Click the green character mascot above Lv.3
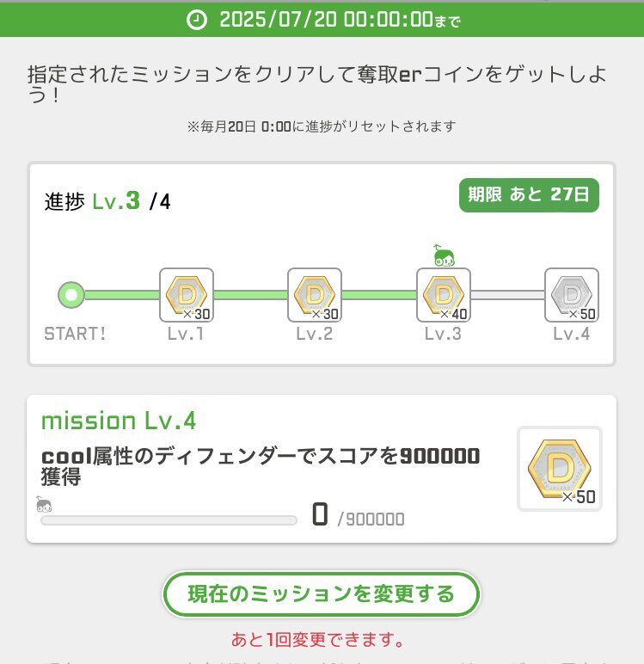 pos(444,255)
